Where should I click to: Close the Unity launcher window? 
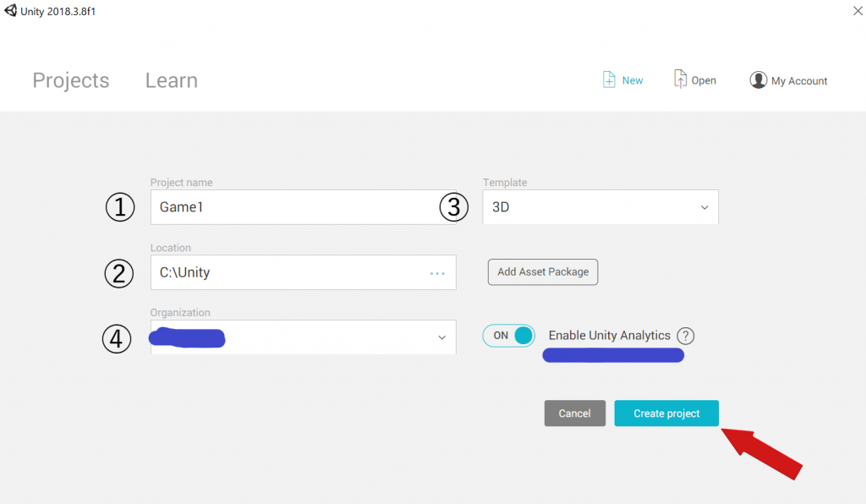(858, 10)
